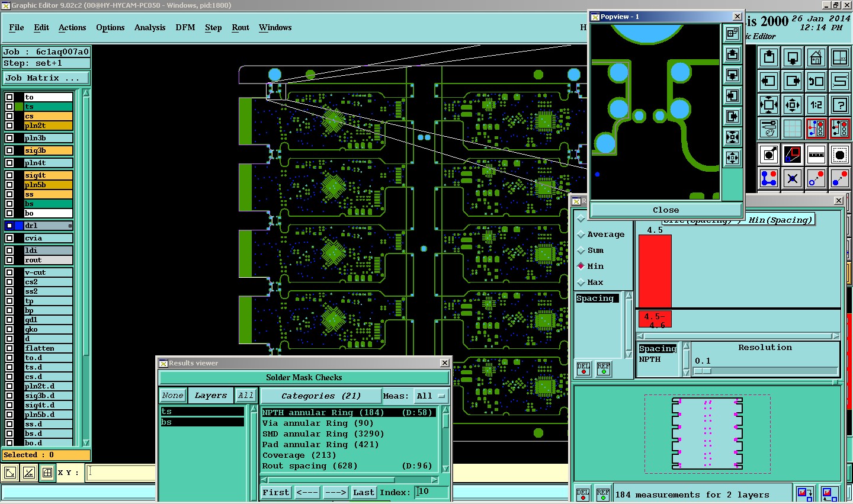This screenshot has height=504, width=853.
Task: Click the question mark help icon
Action: pos(840,105)
